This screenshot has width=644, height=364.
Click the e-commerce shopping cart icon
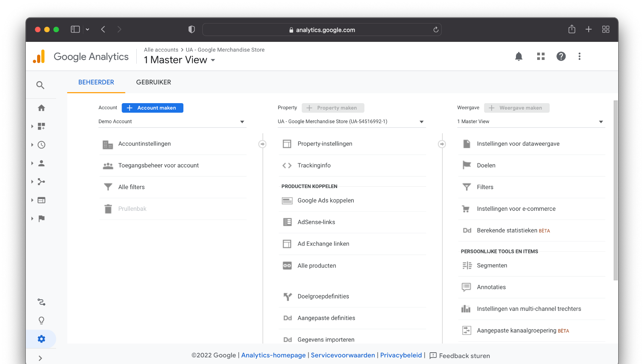(x=466, y=209)
